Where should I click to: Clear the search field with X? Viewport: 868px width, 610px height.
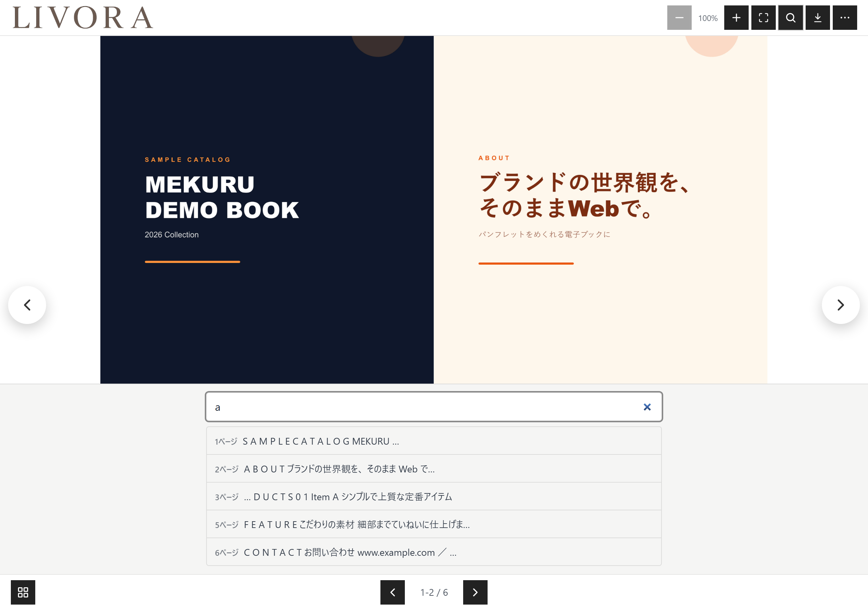[647, 407]
